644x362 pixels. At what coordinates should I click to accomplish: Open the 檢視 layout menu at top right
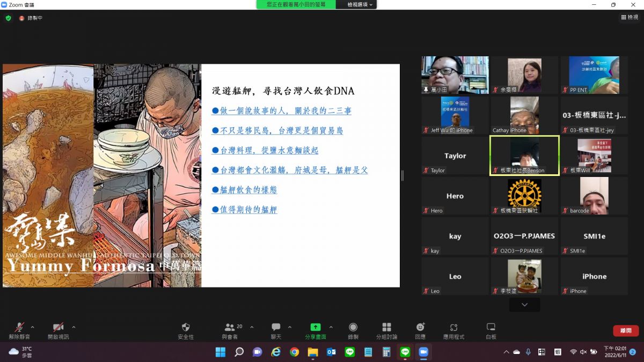pos(630,17)
